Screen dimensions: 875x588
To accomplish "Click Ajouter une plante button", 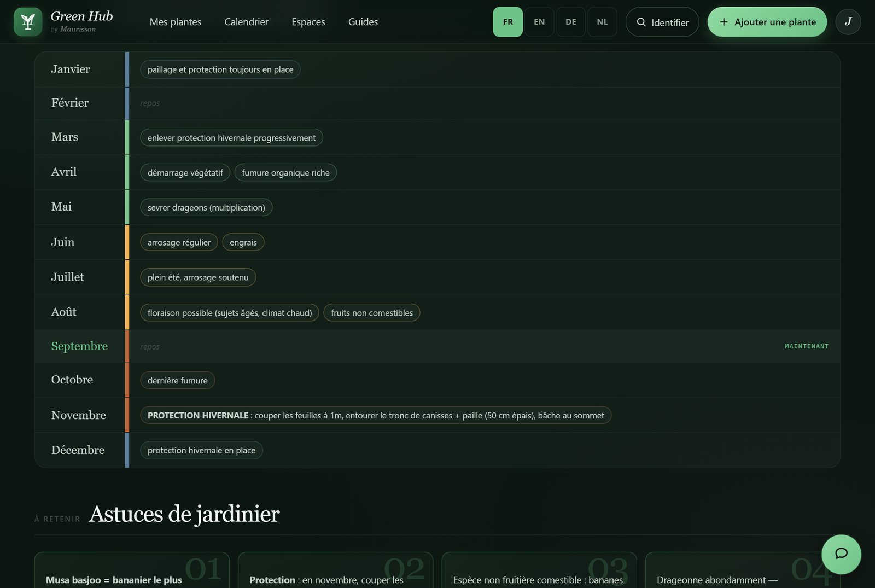I will tap(767, 22).
